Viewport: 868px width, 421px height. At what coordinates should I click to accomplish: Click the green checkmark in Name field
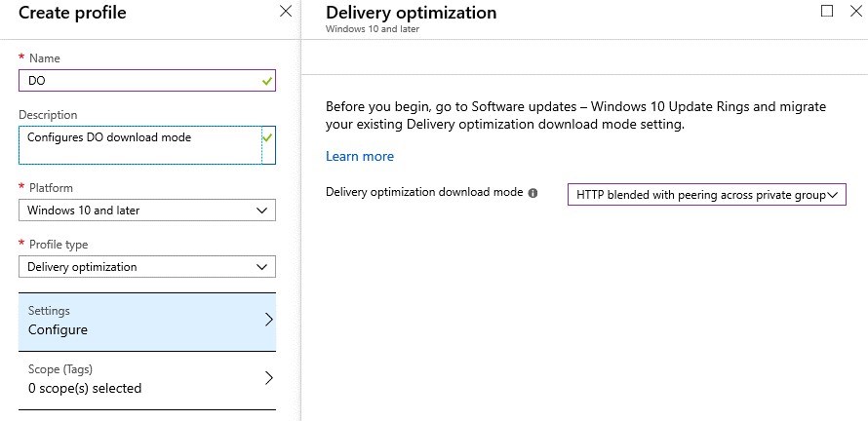(267, 81)
